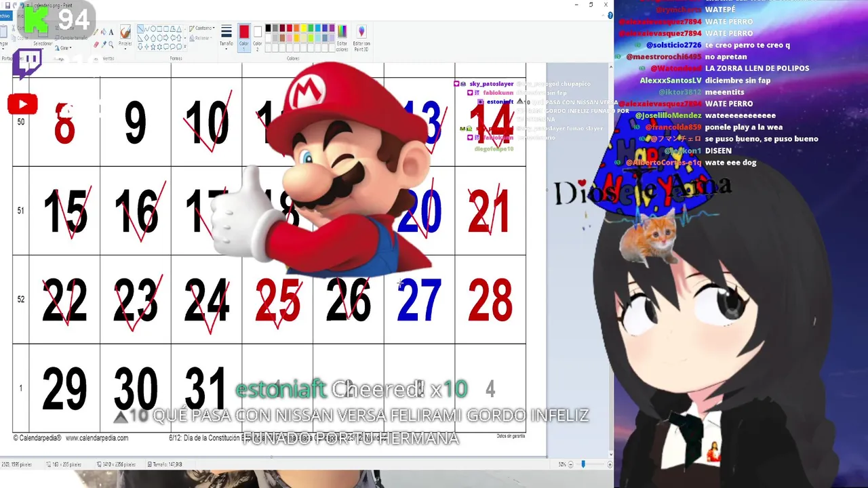
Task: Click the red number 28 on the calendar
Action: [490, 300]
